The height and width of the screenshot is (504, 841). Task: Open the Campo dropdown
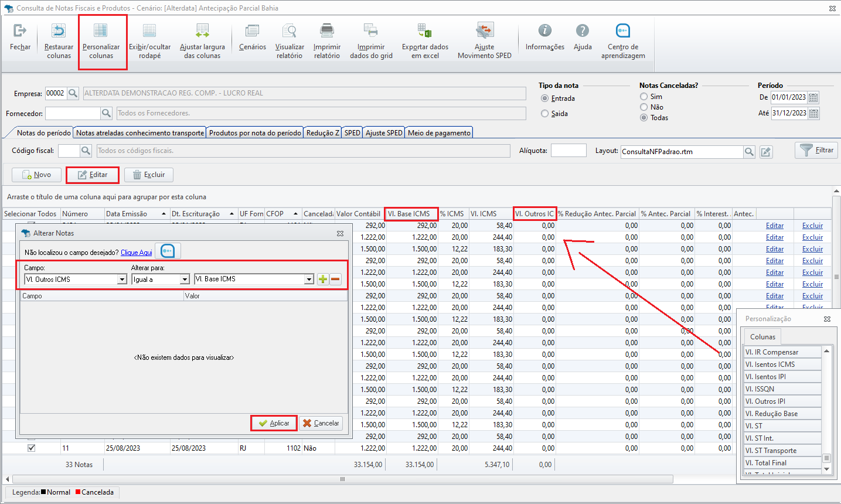coord(122,280)
